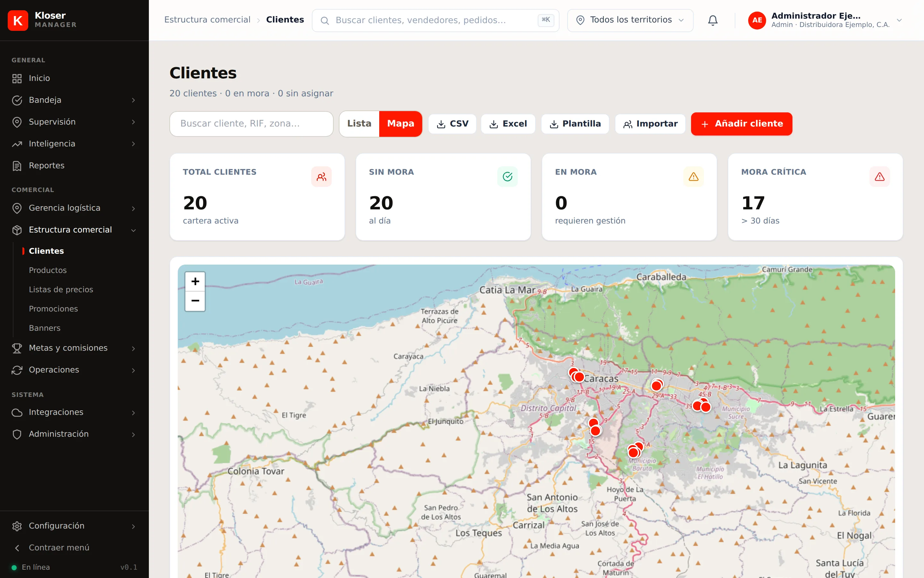Download the Plantilla template
This screenshot has height=578, width=924.
(575, 124)
